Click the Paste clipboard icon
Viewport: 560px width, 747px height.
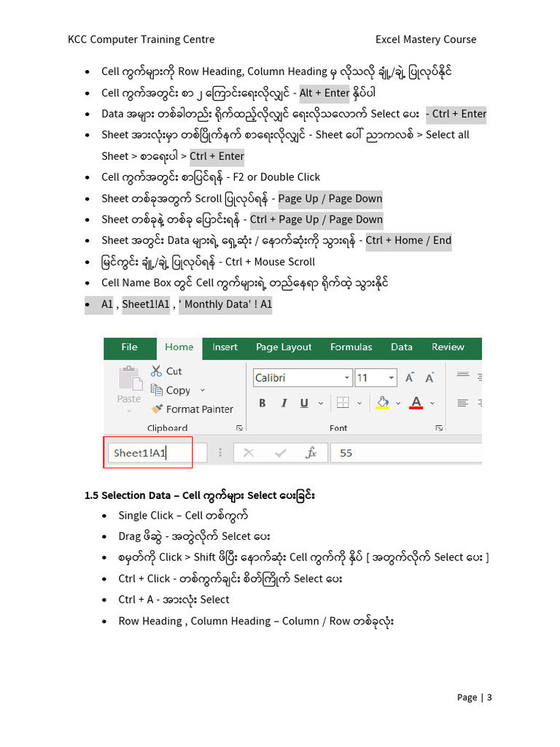pyautogui.click(x=131, y=379)
